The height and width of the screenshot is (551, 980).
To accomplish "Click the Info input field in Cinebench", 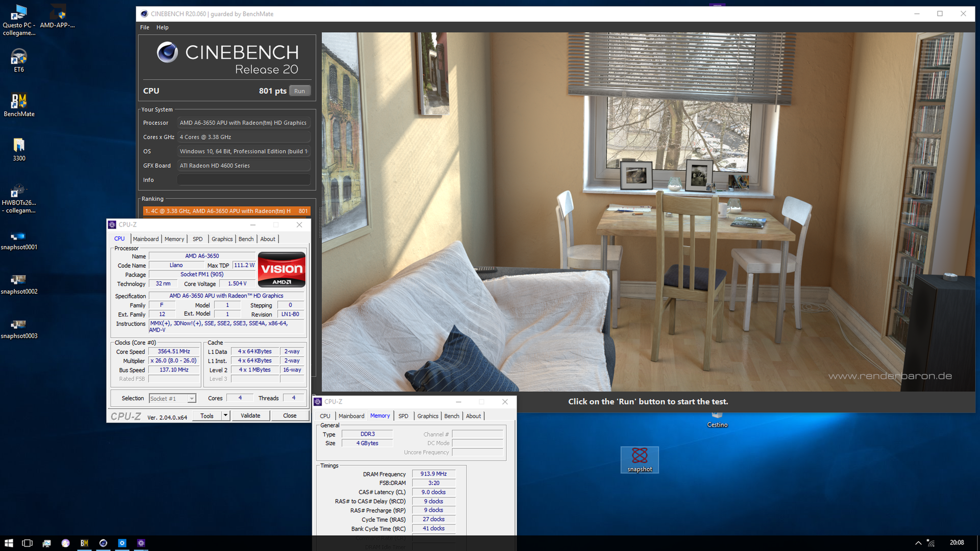I will coord(243,180).
